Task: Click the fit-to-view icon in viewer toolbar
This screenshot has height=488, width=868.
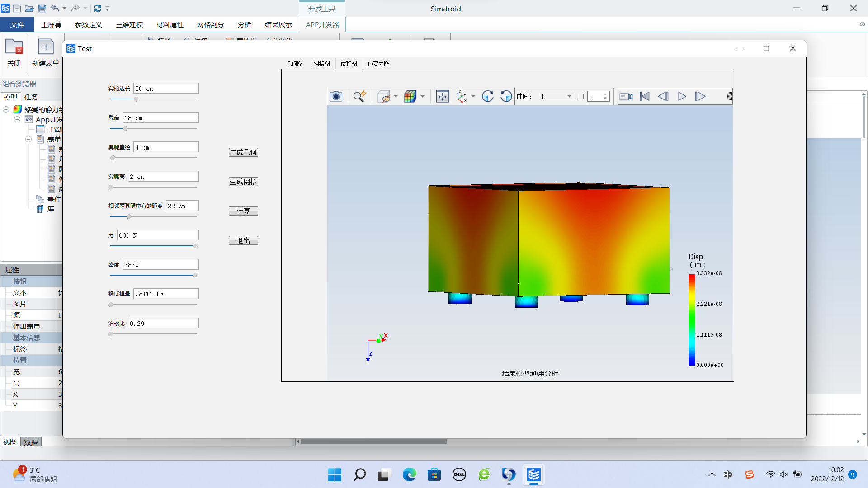Action: coord(442,96)
